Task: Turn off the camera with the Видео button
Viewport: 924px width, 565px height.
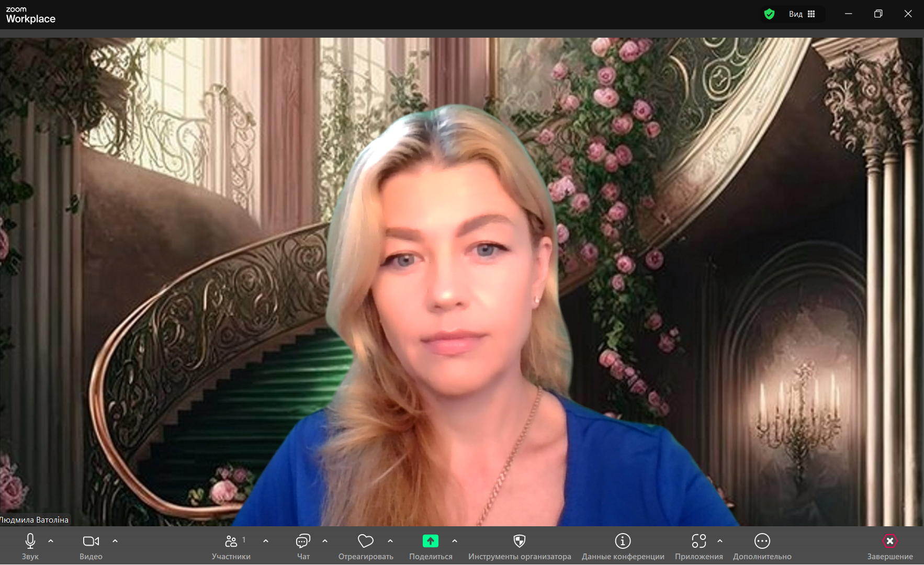Action: (x=91, y=546)
